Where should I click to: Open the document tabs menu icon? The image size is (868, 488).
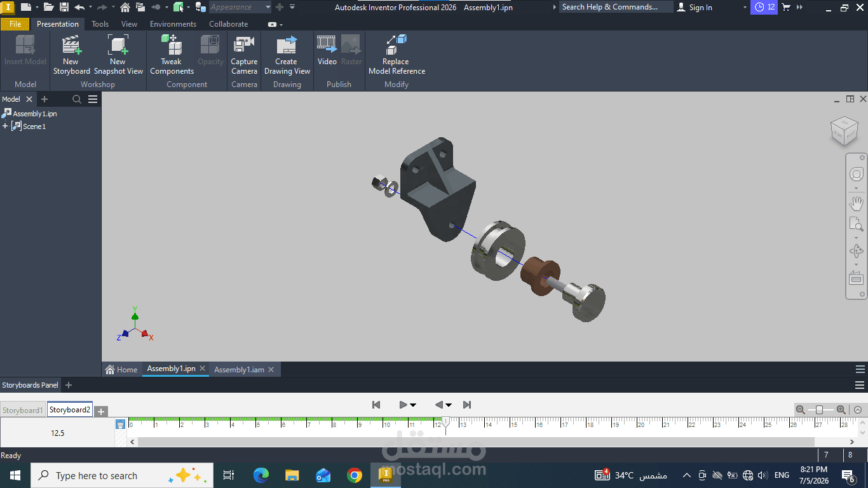coord(860,369)
